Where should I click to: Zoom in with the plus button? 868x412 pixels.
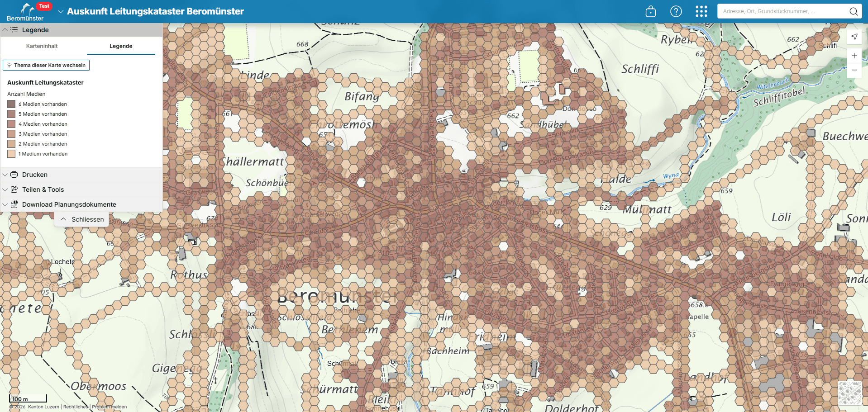pos(854,56)
